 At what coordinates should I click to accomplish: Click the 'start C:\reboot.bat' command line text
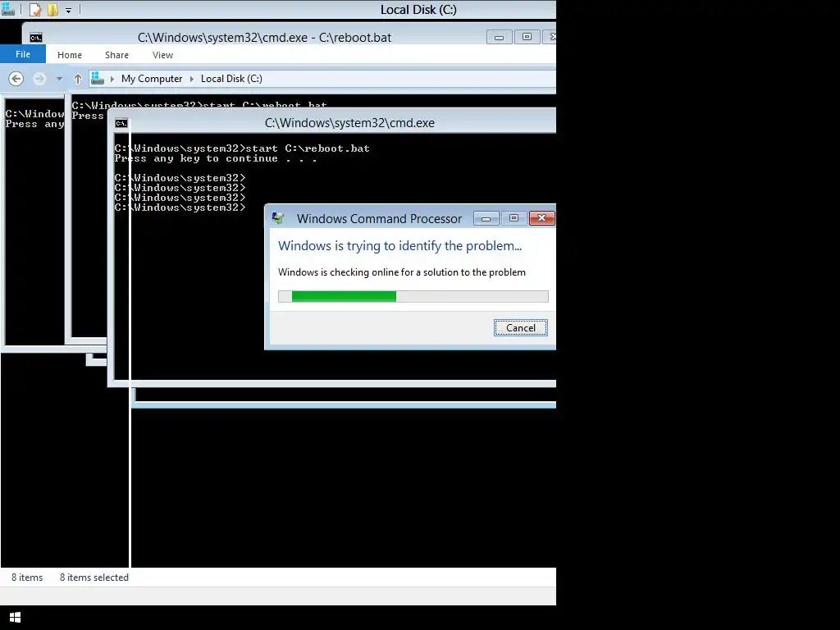tap(308, 148)
